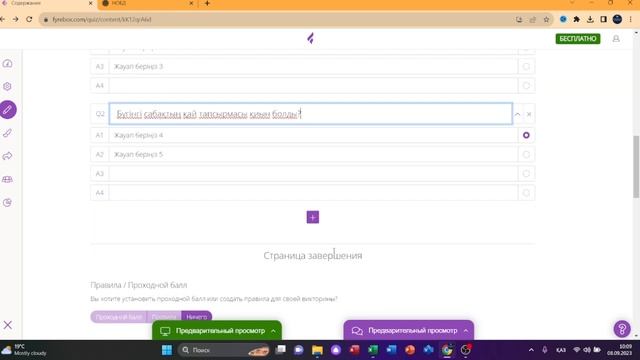Delete question Q2 with the x icon
The height and width of the screenshot is (360, 640).
click(529, 114)
